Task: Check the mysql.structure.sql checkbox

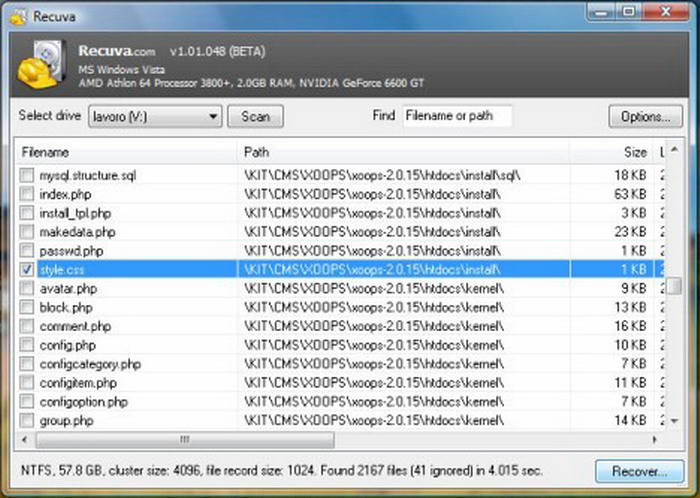Action: [x=27, y=175]
